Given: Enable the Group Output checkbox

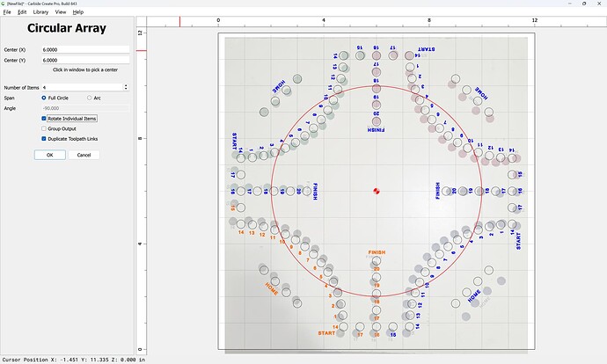Looking at the screenshot, I should pyautogui.click(x=44, y=128).
